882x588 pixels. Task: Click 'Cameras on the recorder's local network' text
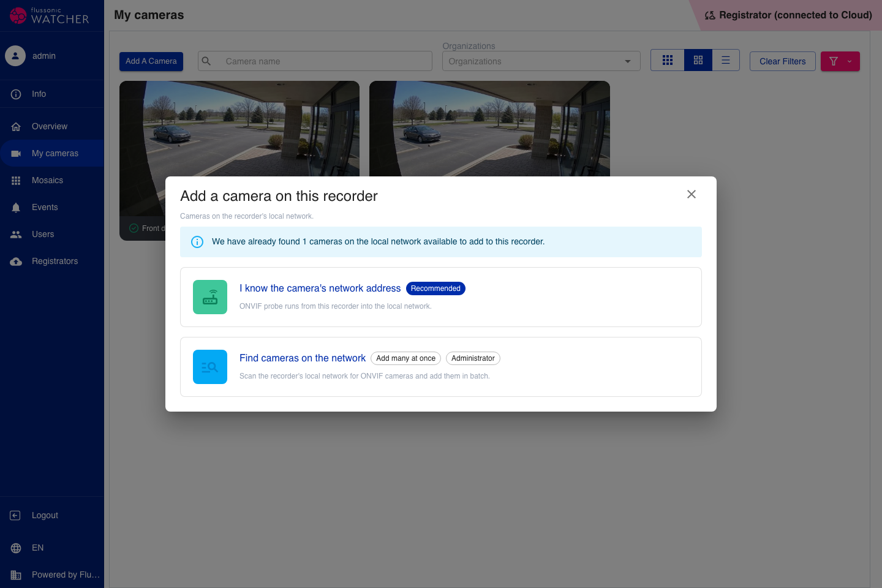tap(247, 216)
